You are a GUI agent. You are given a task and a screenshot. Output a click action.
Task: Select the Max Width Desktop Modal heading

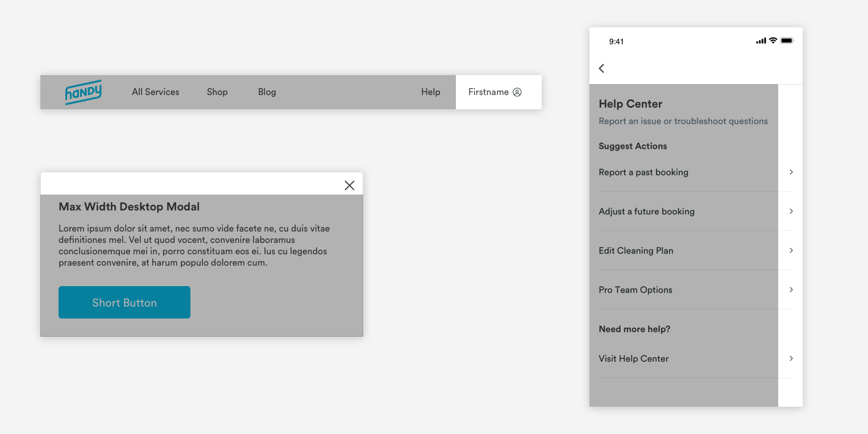129,207
